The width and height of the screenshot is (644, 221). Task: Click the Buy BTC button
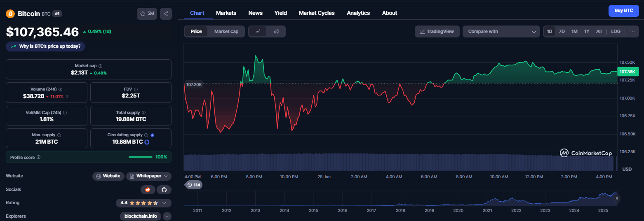624,10
